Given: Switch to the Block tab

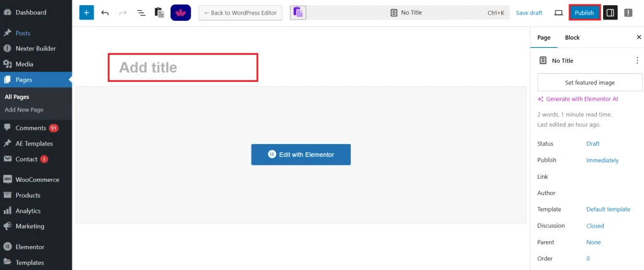Looking at the screenshot, I should 572,38.
